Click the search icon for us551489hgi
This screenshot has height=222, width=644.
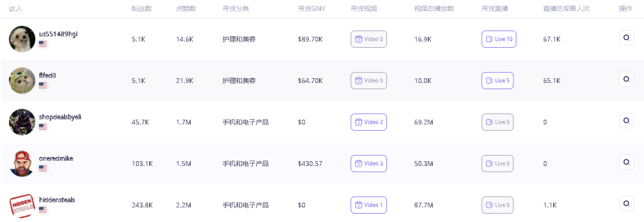(x=626, y=38)
